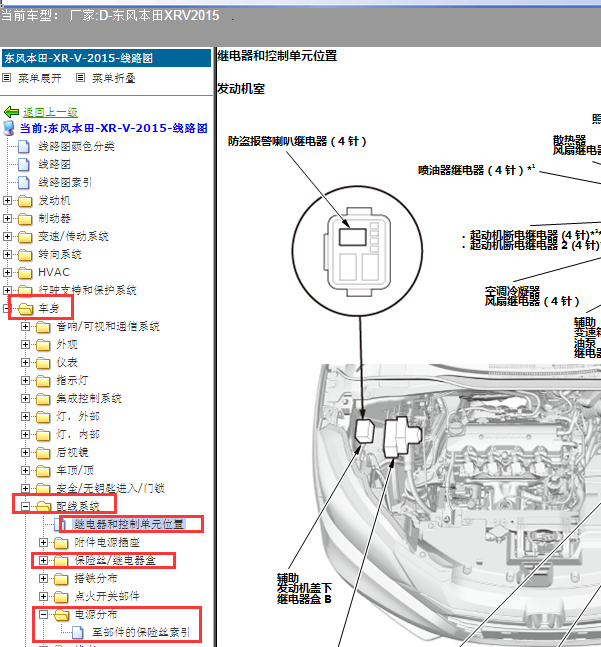Click the 制动器 folder icon

point(25,219)
